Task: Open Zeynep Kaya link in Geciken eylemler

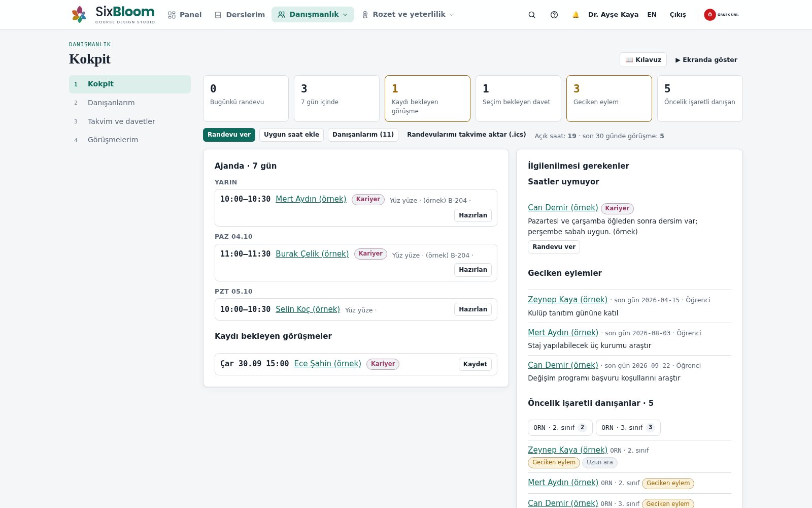Action: (x=567, y=300)
